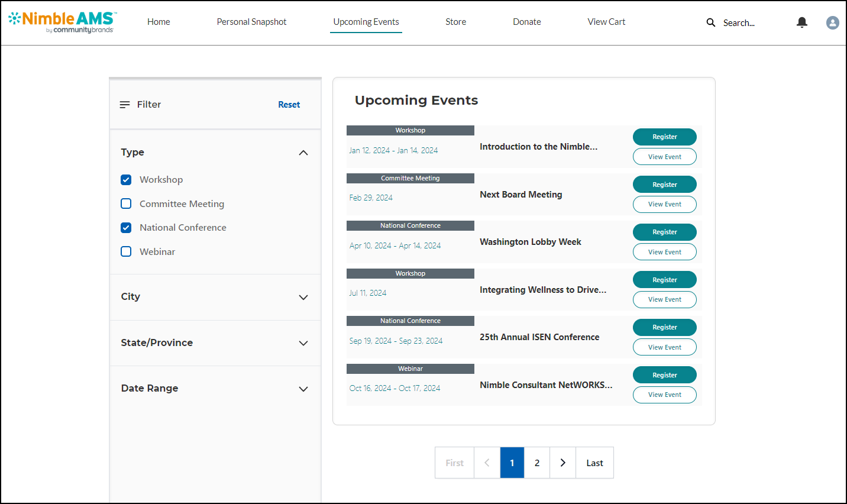Collapse the Type filter section
This screenshot has width=847, height=504.
point(303,153)
